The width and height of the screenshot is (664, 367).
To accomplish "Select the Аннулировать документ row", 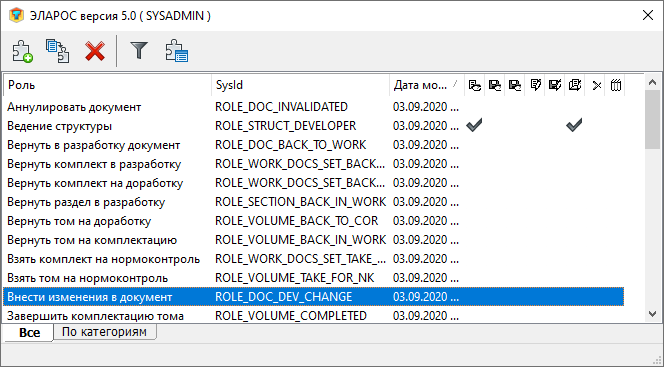I will pyautogui.click(x=313, y=107).
